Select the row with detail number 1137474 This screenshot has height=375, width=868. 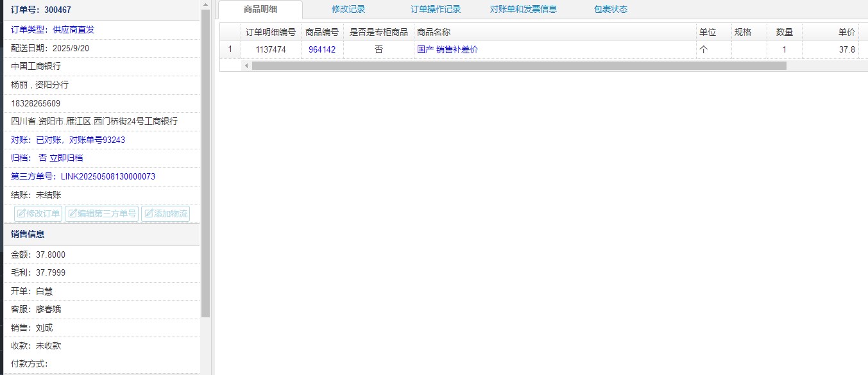[x=270, y=49]
